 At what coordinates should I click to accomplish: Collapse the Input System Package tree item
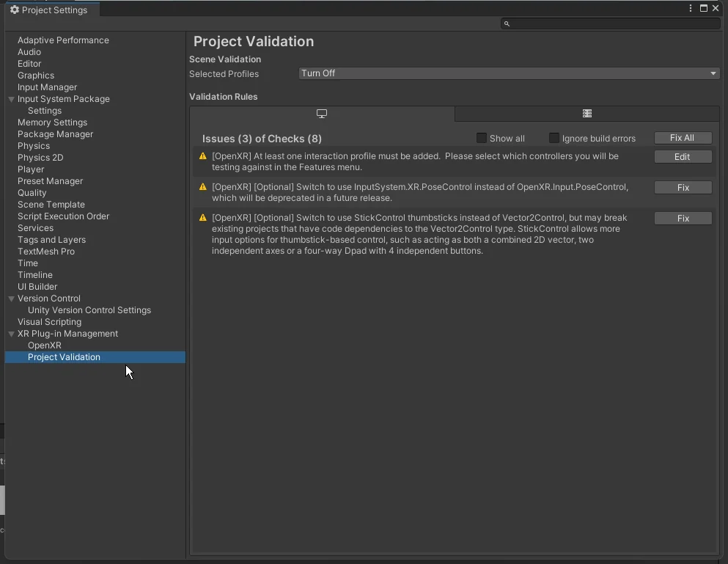tap(11, 99)
